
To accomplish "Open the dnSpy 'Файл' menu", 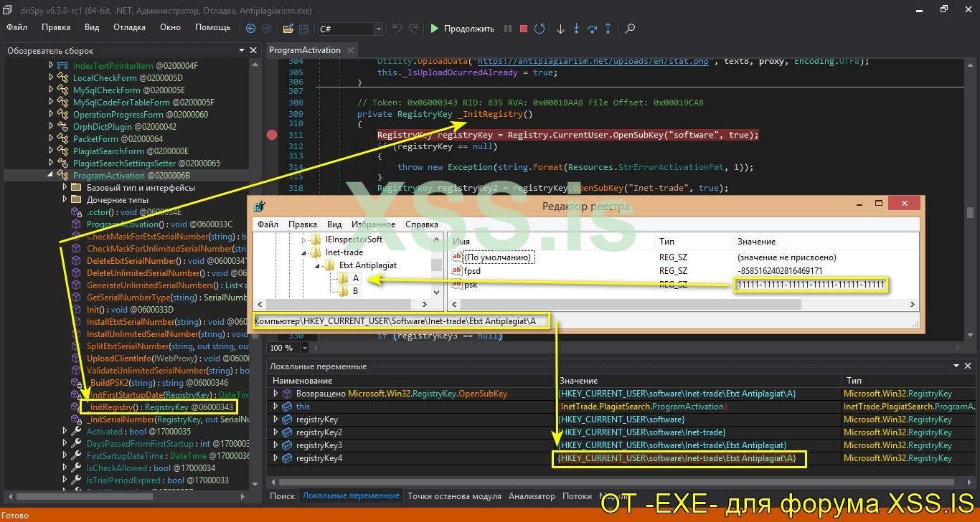I will pos(17,27).
